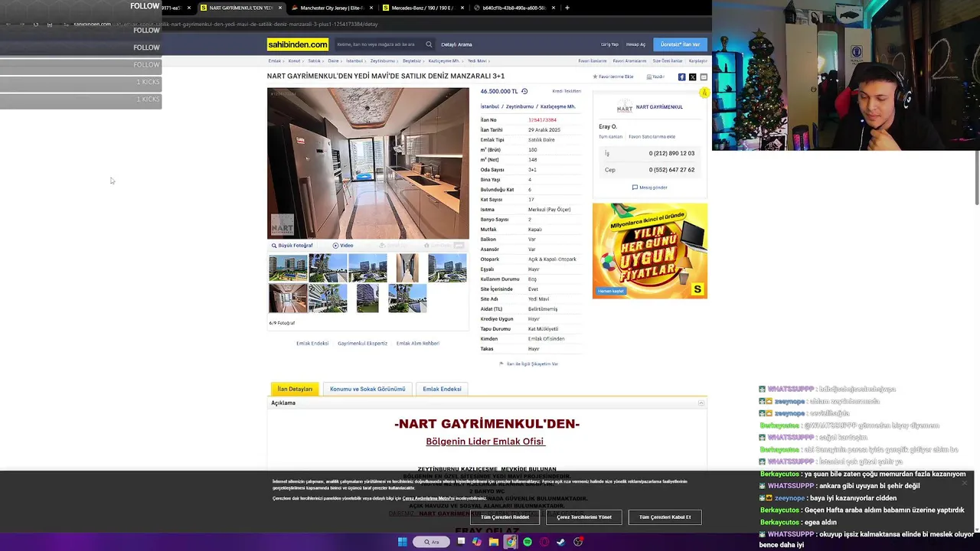
Task: Open File Explorer from the taskbar
Action: (x=494, y=542)
